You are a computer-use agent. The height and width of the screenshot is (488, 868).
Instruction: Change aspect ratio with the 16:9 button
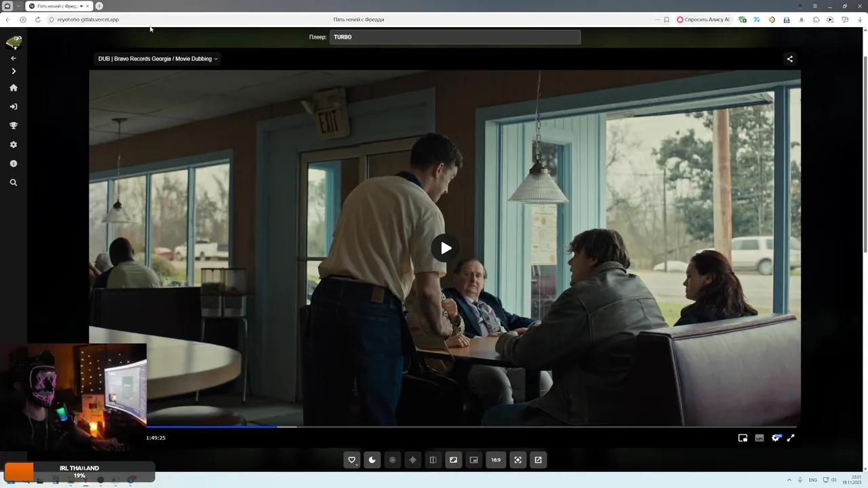(496, 460)
